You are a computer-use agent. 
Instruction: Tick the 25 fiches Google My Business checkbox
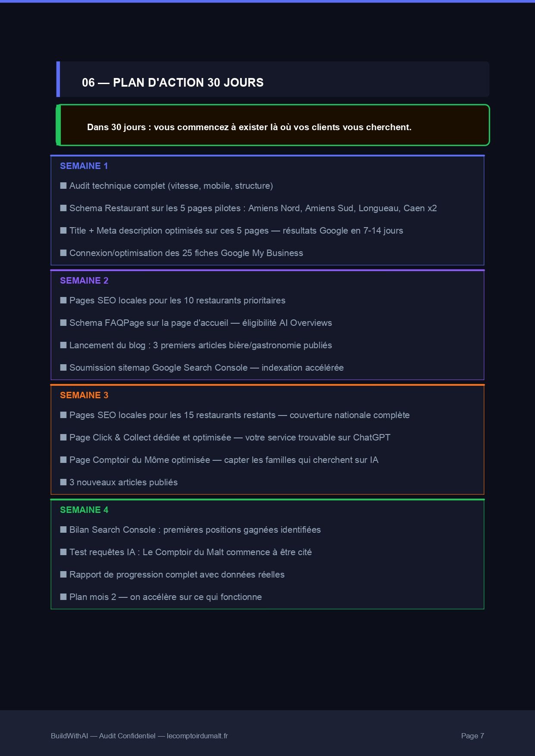point(63,253)
